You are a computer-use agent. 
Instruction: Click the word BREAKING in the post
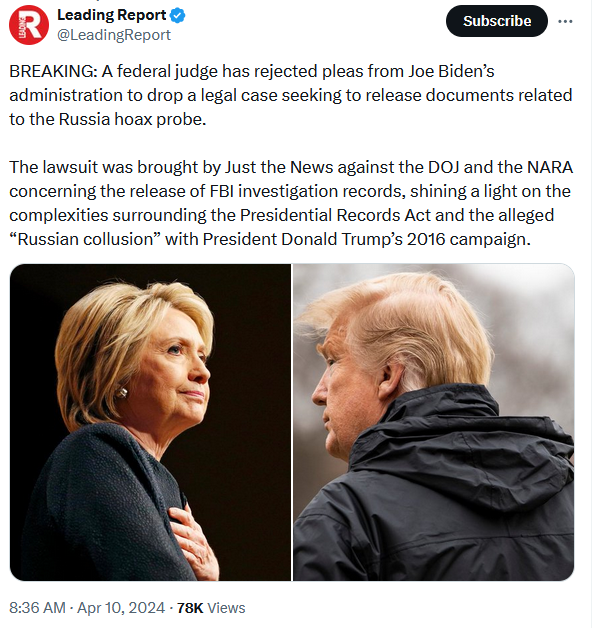53,71
